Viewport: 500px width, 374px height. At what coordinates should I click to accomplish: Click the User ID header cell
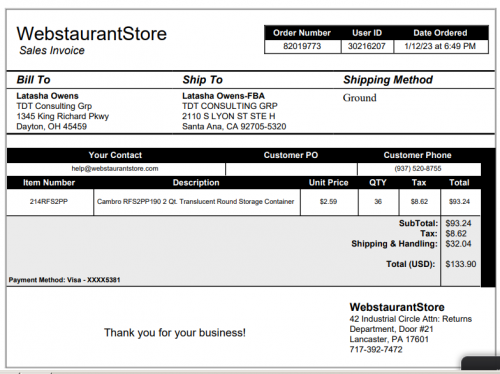point(367,33)
